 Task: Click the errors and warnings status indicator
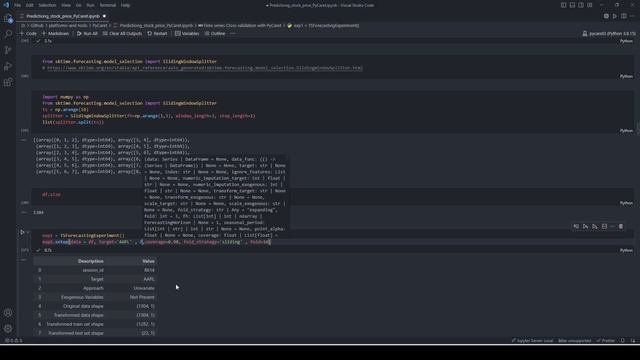tap(13, 340)
